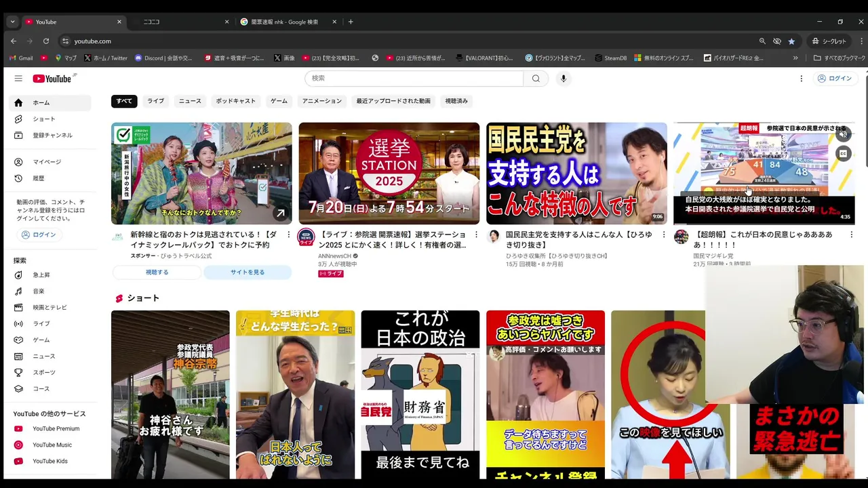Click the サイトを見る button
868x488 pixels.
point(248,272)
